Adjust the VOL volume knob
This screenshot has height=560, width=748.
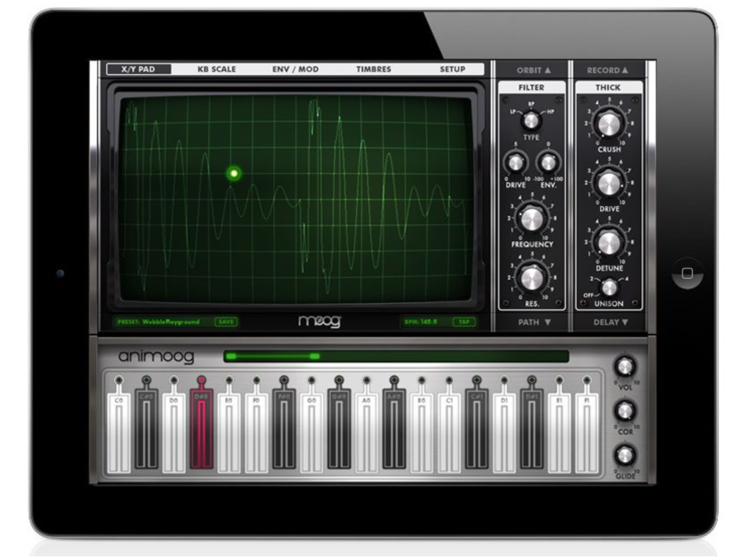tap(625, 367)
